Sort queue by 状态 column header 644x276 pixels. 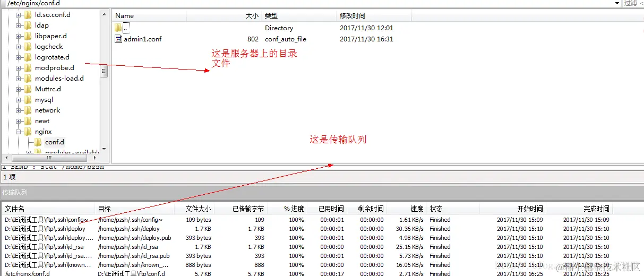(453, 209)
